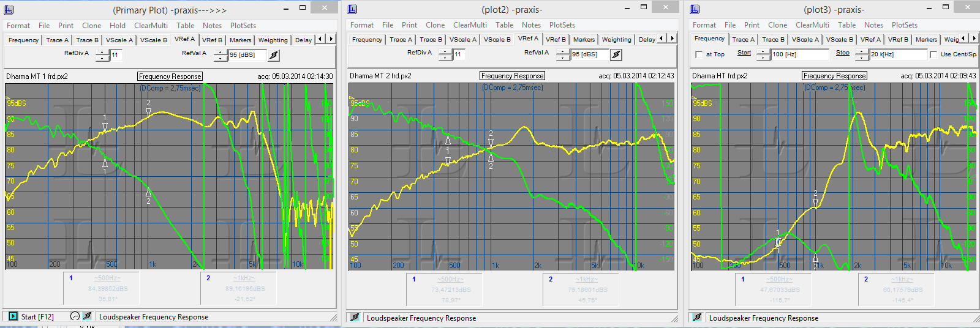The height and width of the screenshot is (328, 980).
Task: Click RefVal A stepper in plot2
Action: pos(563,54)
